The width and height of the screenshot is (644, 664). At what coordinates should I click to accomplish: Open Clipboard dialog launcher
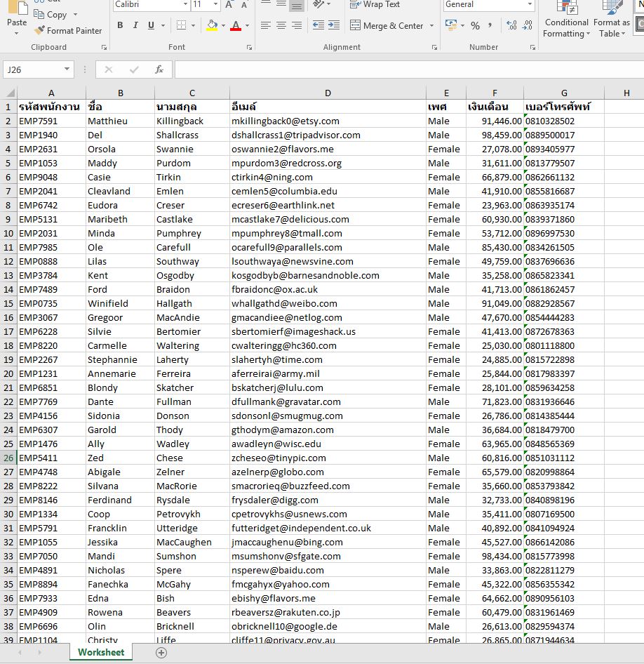(104, 48)
